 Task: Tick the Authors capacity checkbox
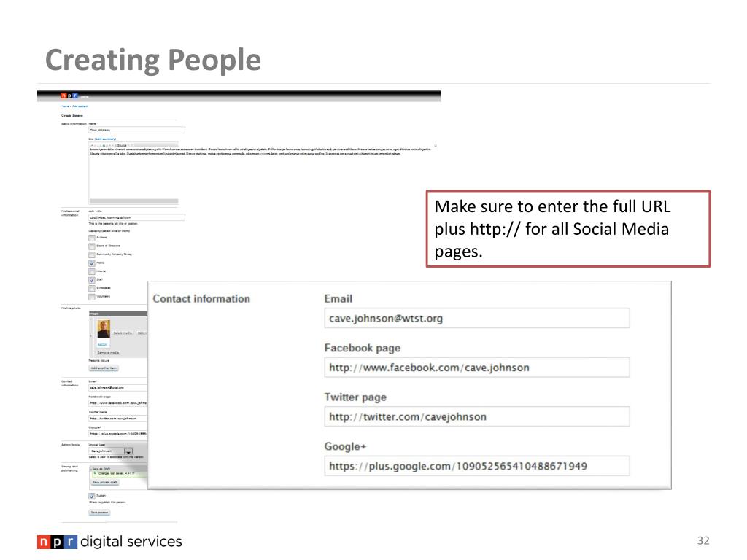point(92,238)
